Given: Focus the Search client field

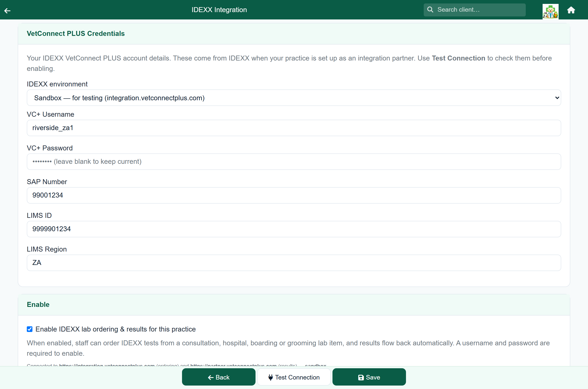Looking at the screenshot, I should 474,10.
